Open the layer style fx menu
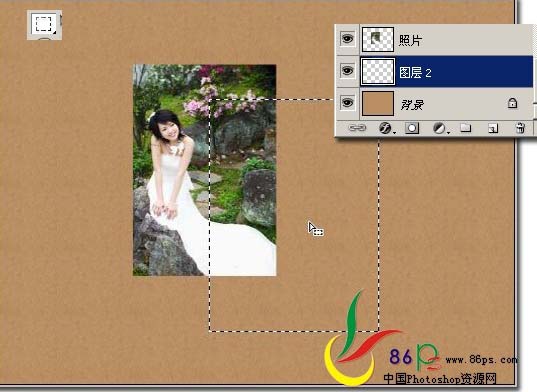 click(386, 128)
